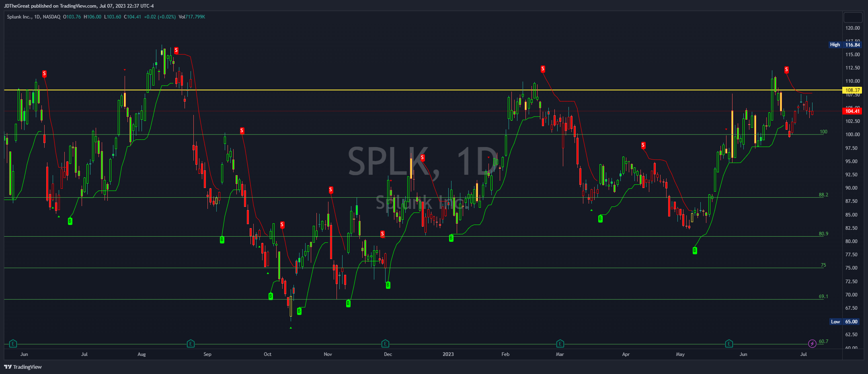Select the B buy signal in late March 2023
Image resolution: width=868 pixels, height=374 pixels.
pyautogui.click(x=600, y=219)
